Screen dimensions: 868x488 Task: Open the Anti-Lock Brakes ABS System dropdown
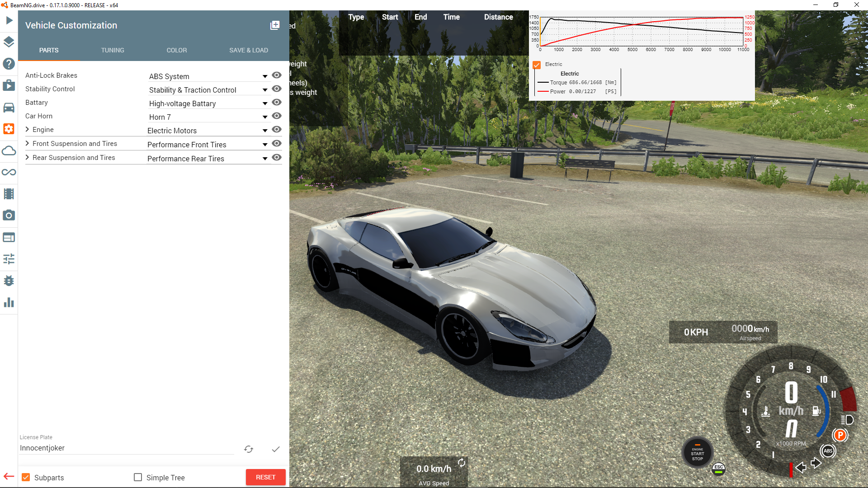(x=265, y=76)
